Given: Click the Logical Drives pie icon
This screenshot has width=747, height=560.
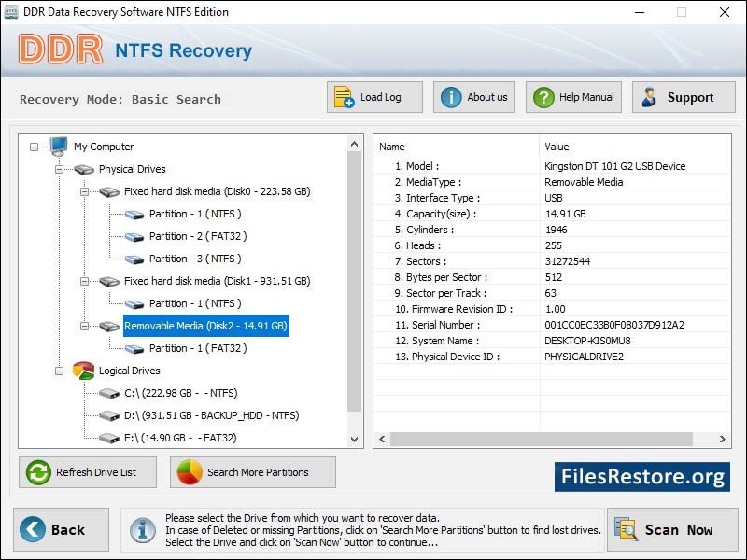Looking at the screenshot, I should pyautogui.click(x=82, y=371).
